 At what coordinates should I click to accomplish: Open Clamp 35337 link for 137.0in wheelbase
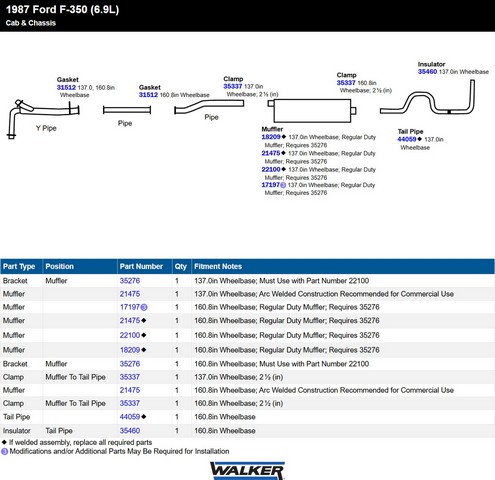(233, 86)
